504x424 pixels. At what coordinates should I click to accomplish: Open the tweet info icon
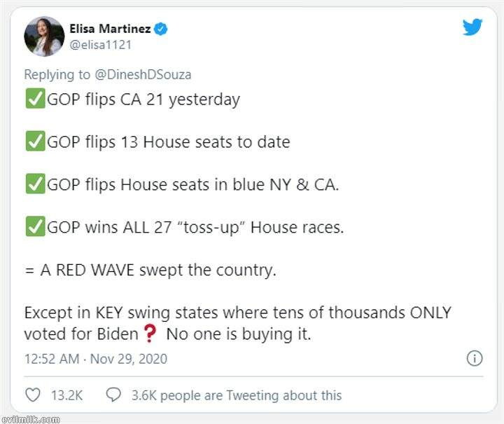pos(474,359)
